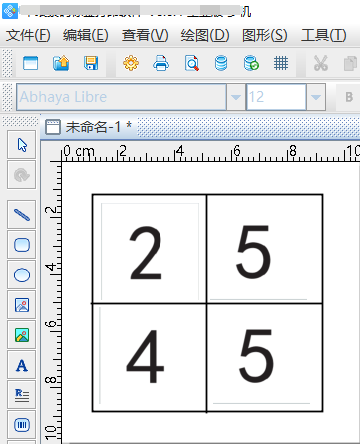This screenshot has width=360, height=444.
Task: Select the number 2 on canvas
Action: pyautogui.click(x=145, y=252)
